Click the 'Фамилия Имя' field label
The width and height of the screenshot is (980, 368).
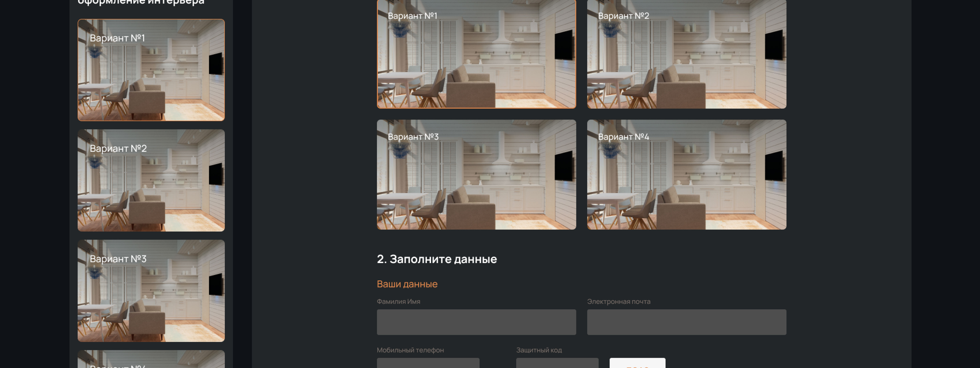point(398,301)
